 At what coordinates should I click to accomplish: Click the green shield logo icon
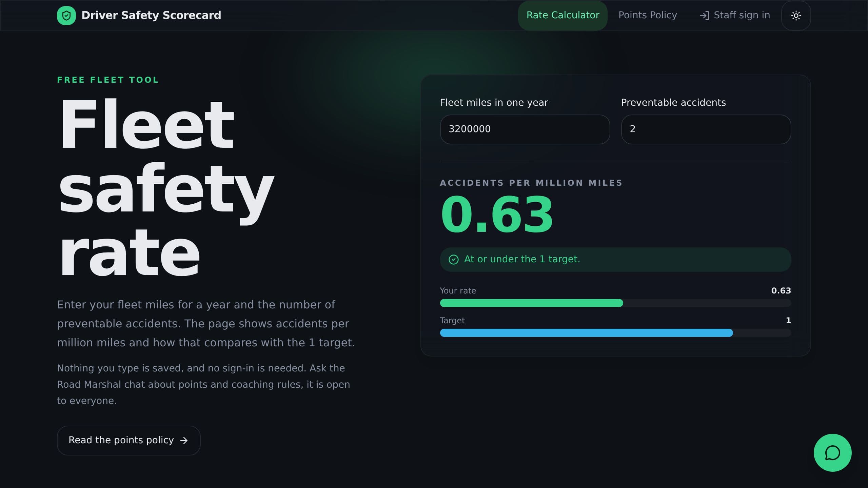[66, 16]
